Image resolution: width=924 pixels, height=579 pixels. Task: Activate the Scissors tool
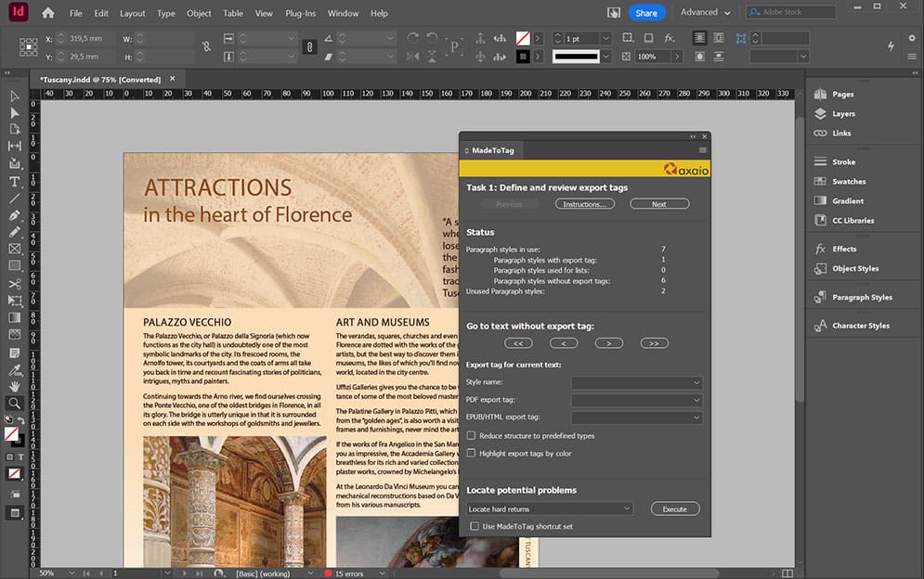(15, 284)
